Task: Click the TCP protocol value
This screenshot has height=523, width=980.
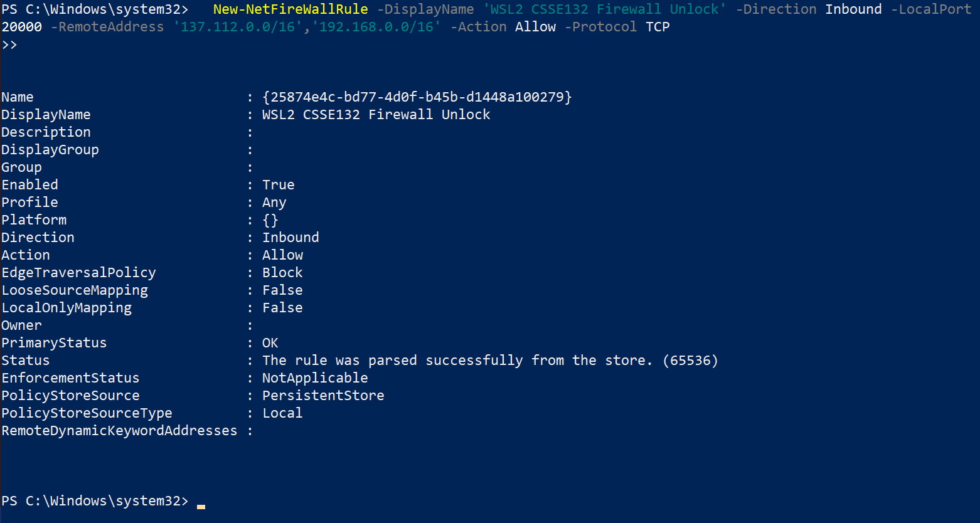Action: [x=658, y=27]
